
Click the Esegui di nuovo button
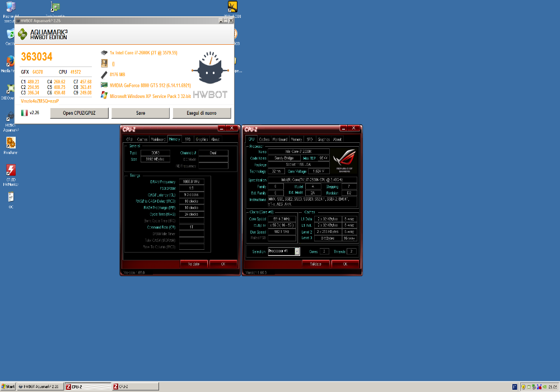pos(202,113)
